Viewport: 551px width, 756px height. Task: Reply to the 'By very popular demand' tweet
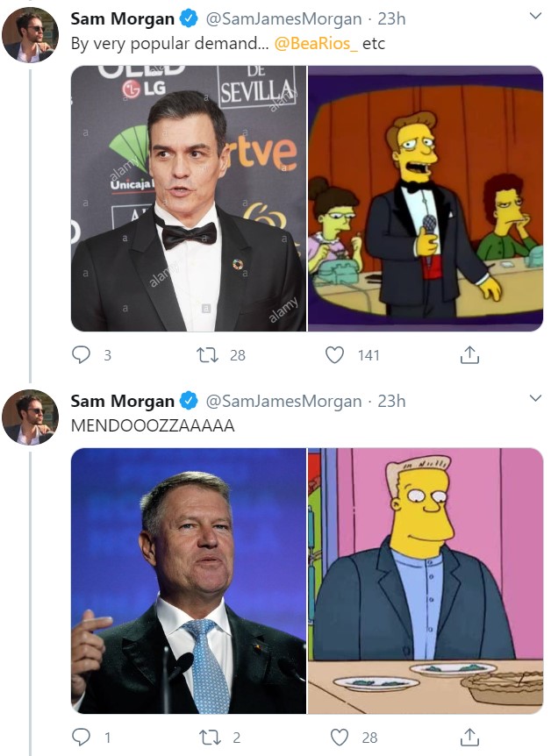pyautogui.click(x=82, y=354)
